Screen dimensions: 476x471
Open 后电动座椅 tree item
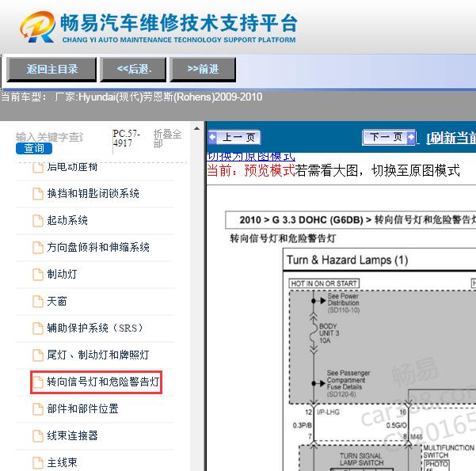[x=72, y=167]
